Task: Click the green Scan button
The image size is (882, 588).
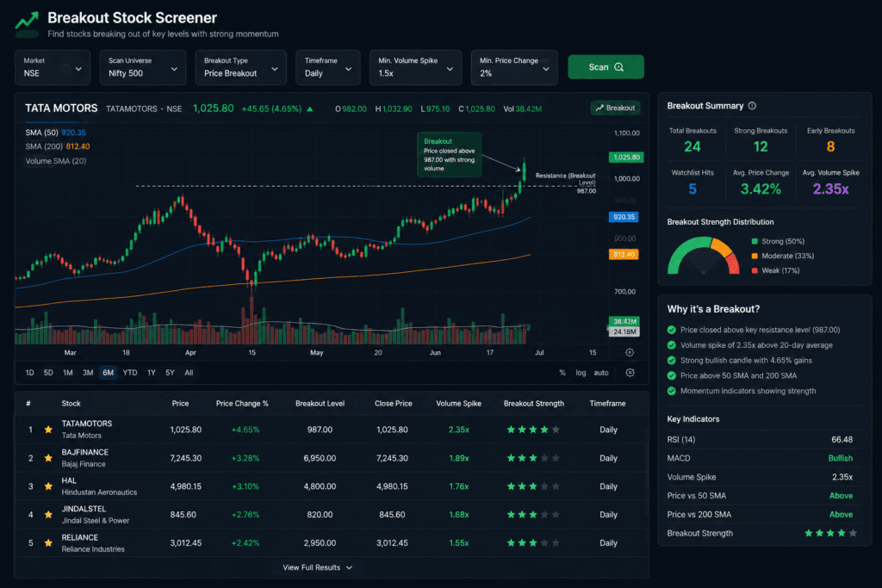Action: coord(606,67)
